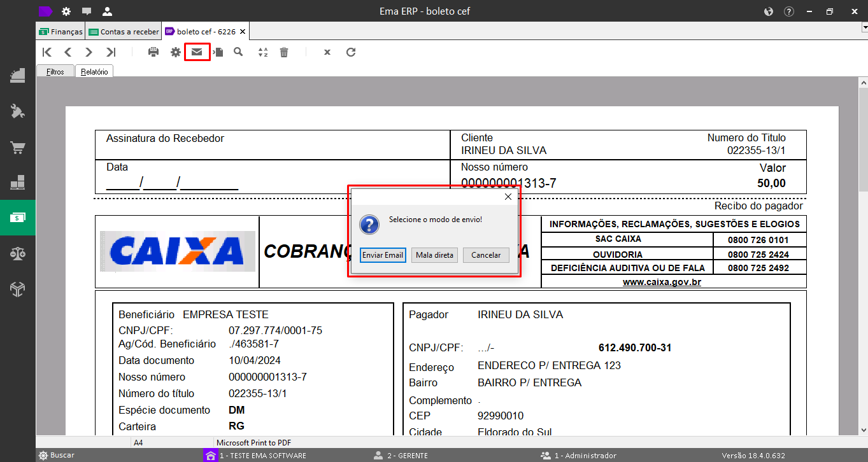The image size is (868, 462).
Task: Open the shopping cart sidebar module
Action: 18,148
